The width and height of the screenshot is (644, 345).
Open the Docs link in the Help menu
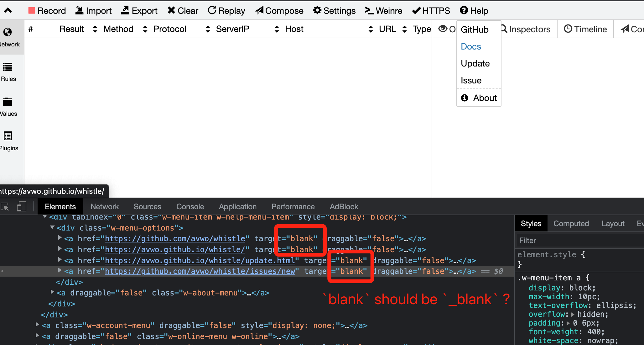(471, 46)
